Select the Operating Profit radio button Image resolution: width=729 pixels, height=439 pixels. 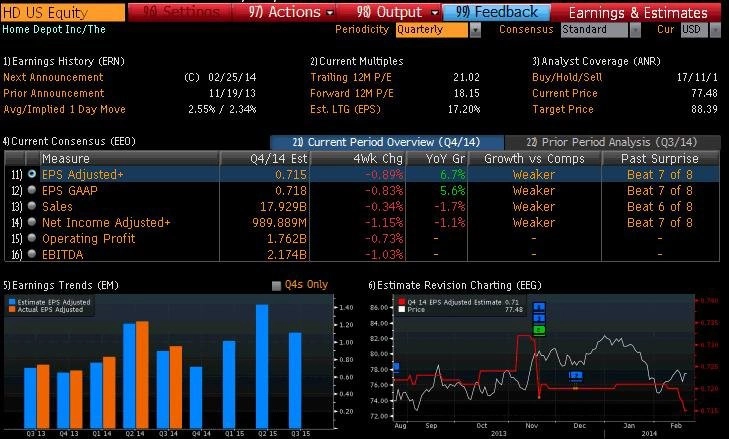tap(32, 238)
